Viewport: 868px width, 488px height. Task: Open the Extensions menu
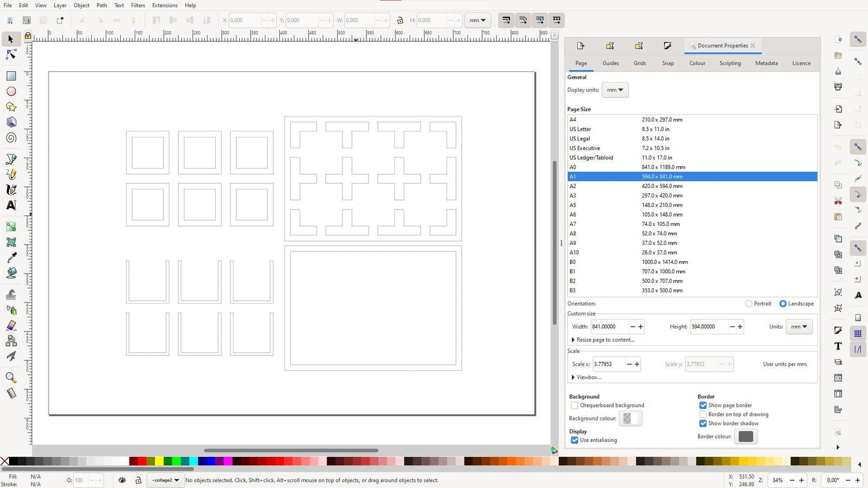(x=164, y=5)
